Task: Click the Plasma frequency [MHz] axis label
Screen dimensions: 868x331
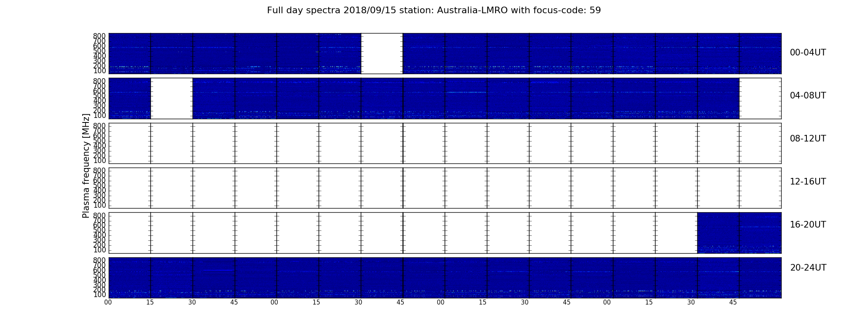Action: 86,165
